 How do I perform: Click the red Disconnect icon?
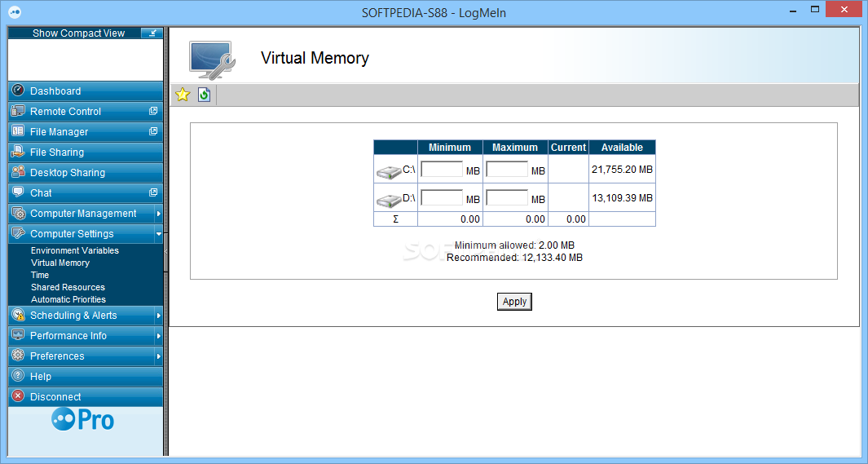click(18, 396)
